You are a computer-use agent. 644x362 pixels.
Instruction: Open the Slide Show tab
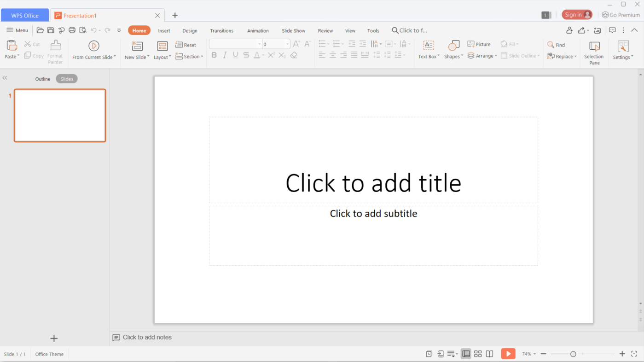coord(293,30)
